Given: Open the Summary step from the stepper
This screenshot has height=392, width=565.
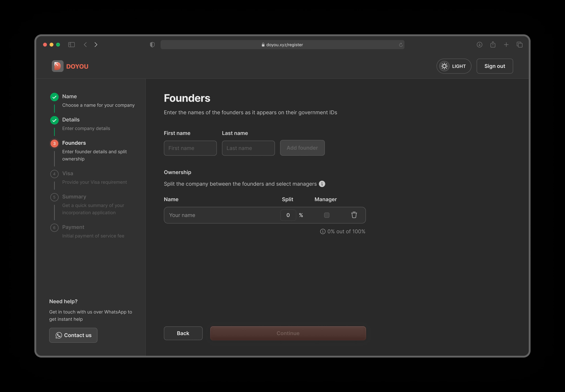Looking at the screenshot, I should coord(74,197).
